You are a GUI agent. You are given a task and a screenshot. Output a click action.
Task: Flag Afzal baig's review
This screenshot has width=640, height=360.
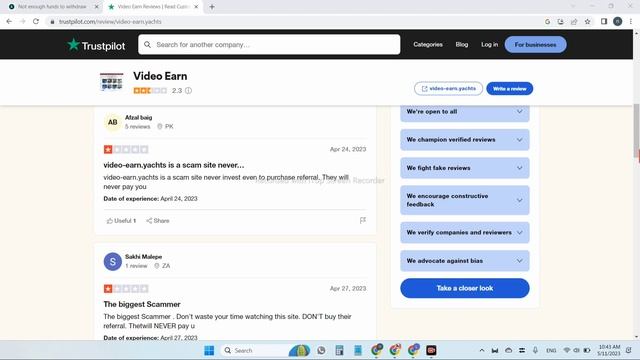pos(362,220)
